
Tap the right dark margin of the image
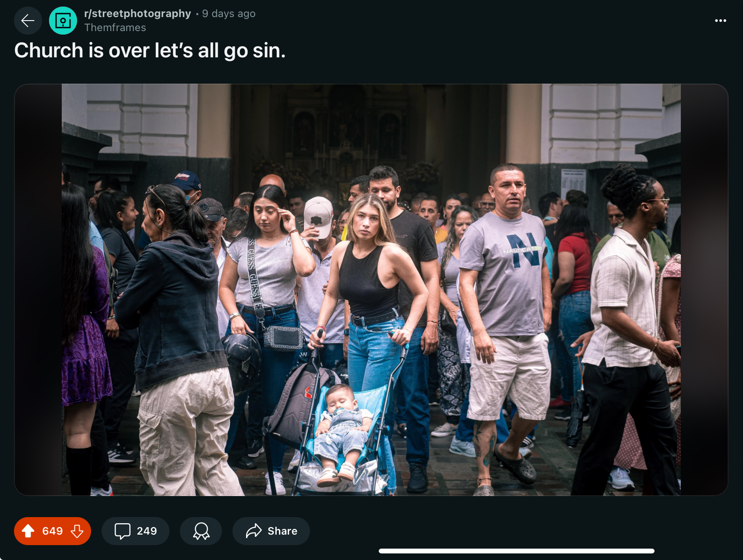704,289
